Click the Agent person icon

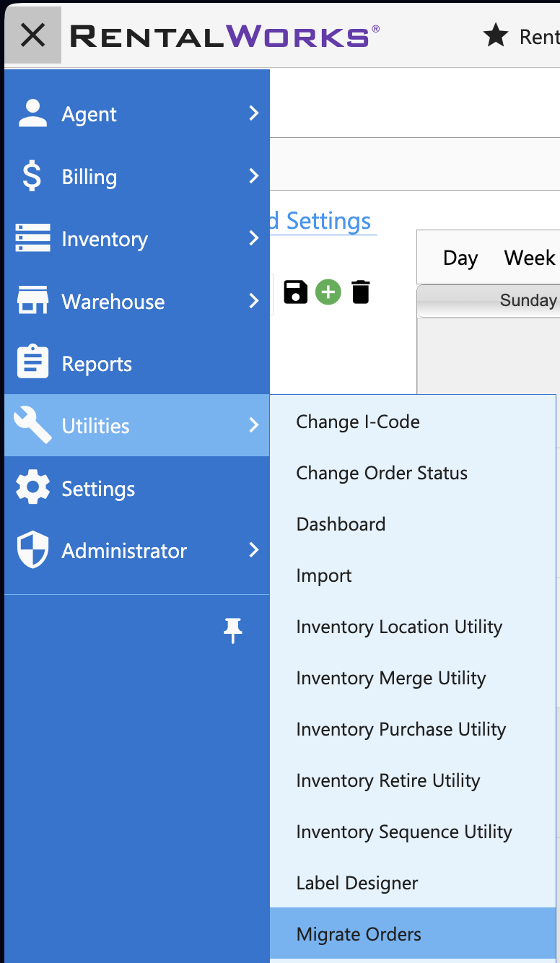[32, 114]
